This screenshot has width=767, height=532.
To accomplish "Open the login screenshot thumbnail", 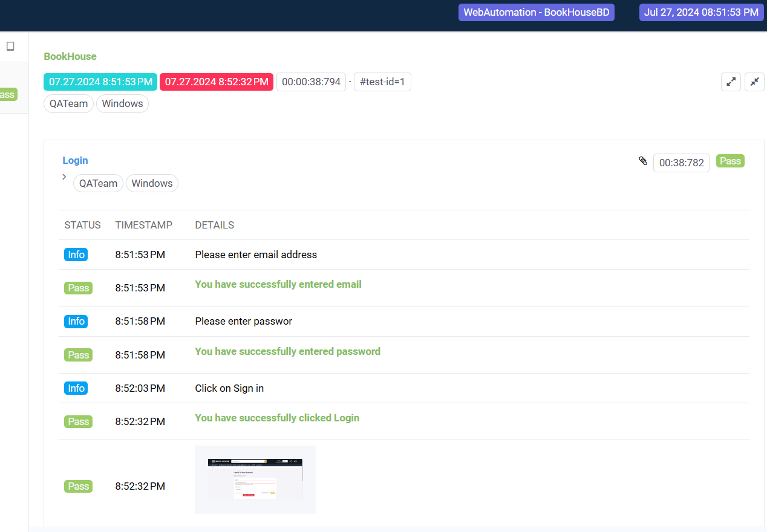I will pos(255,479).
